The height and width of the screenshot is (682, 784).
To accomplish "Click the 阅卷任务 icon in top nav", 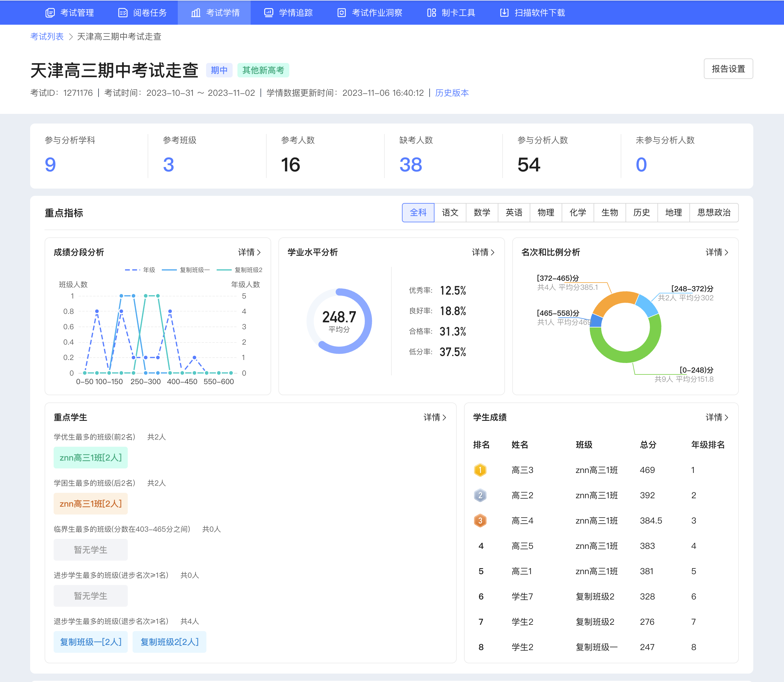I will point(123,13).
